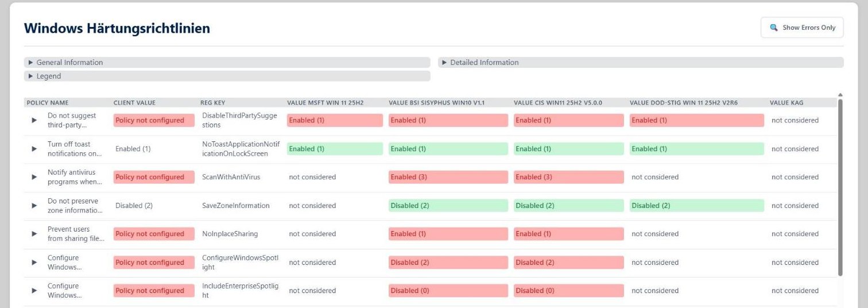
Task: Click the VALUE BSI SISYPHUS WIN10 V1.1 header
Action: pos(437,103)
